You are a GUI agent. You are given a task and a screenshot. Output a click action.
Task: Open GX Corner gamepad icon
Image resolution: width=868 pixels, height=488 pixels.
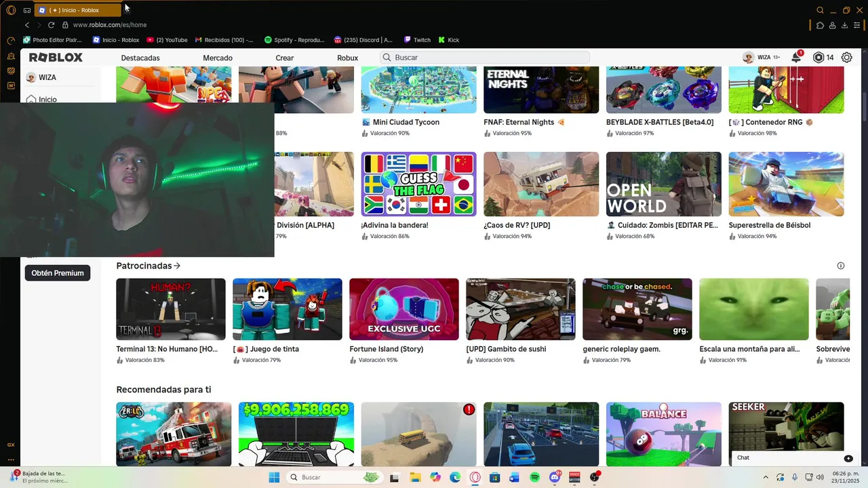(x=27, y=10)
